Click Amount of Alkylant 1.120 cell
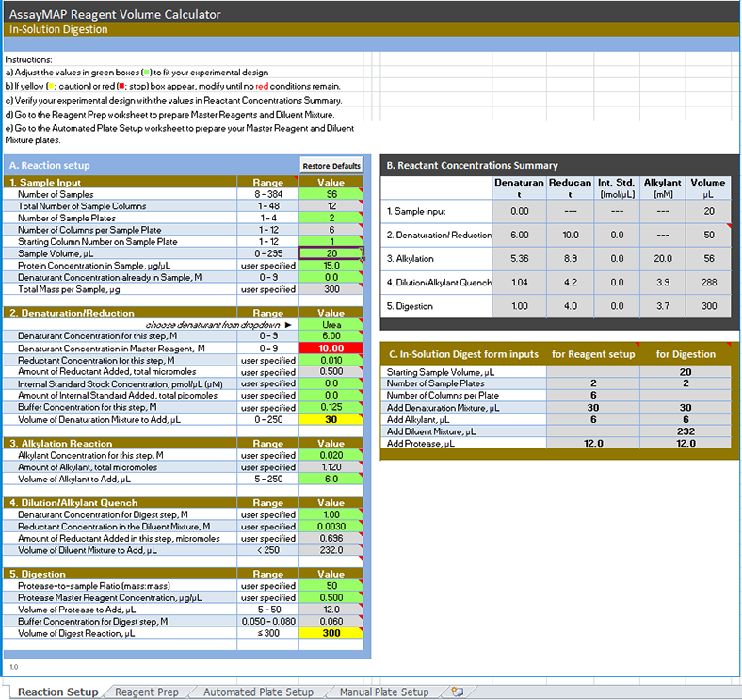 pyautogui.click(x=331, y=467)
